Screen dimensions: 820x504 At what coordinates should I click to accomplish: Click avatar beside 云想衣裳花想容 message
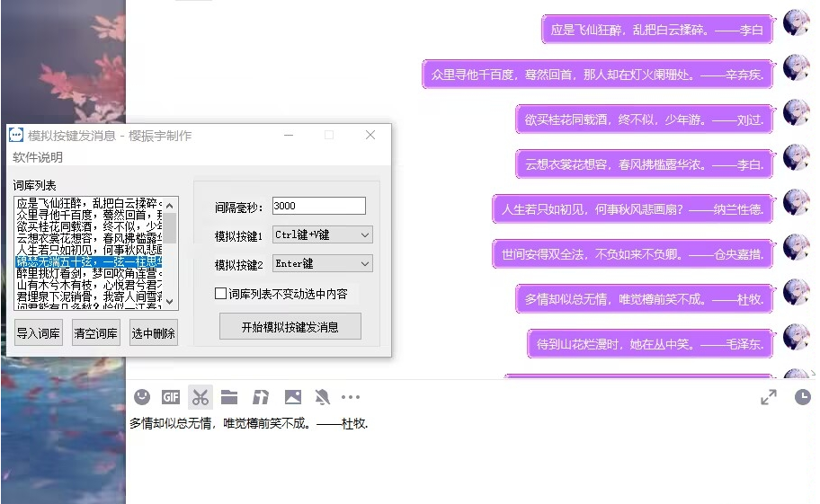click(x=796, y=158)
